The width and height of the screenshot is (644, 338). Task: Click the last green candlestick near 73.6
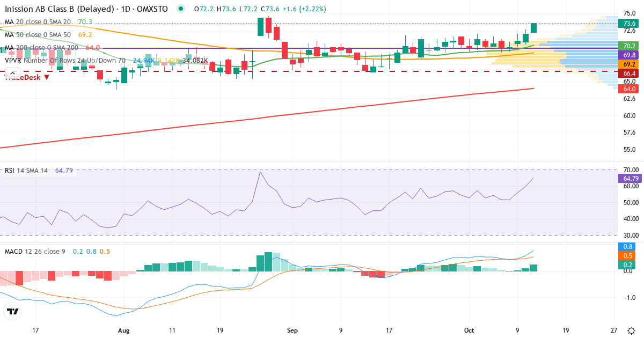(x=533, y=28)
